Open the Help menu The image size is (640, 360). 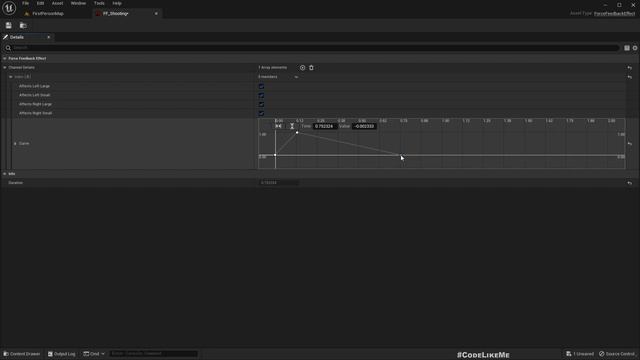point(117,3)
